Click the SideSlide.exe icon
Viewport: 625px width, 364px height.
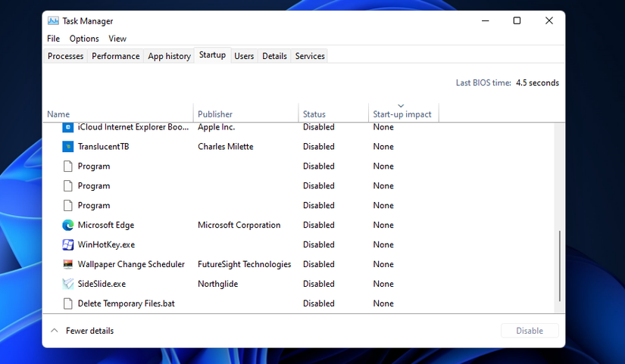(x=68, y=285)
